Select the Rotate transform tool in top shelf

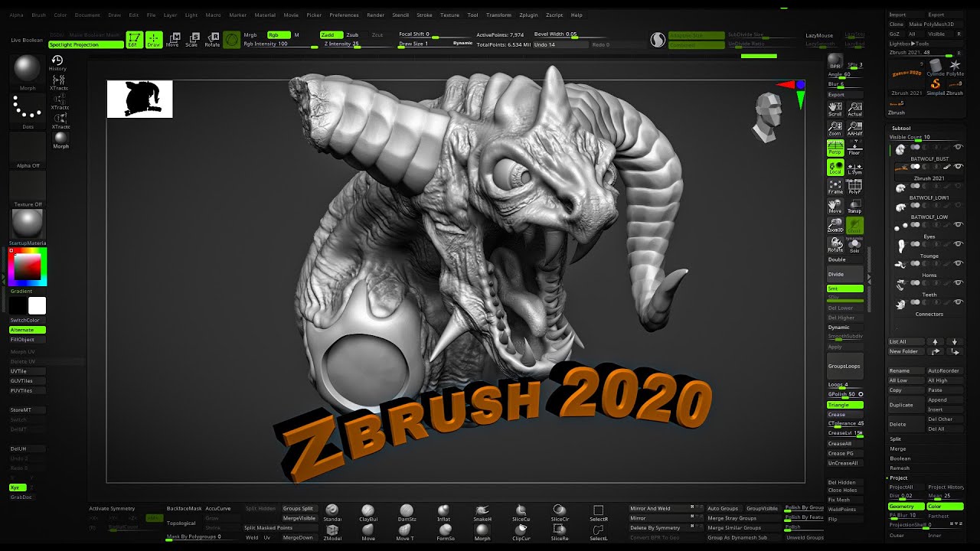click(212, 40)
